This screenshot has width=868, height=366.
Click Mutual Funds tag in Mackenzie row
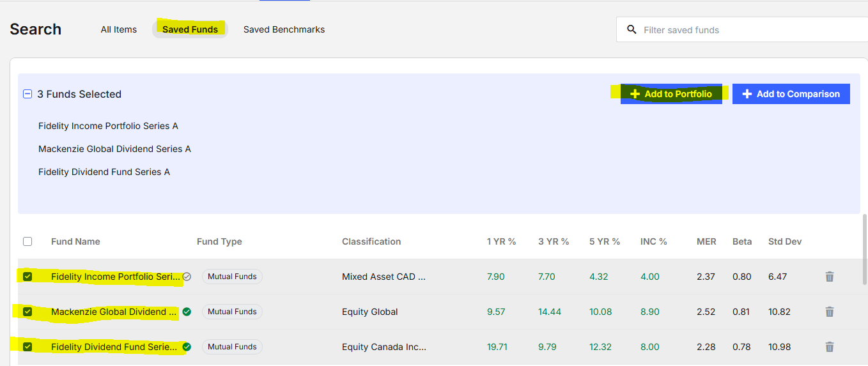click(232, 312)
